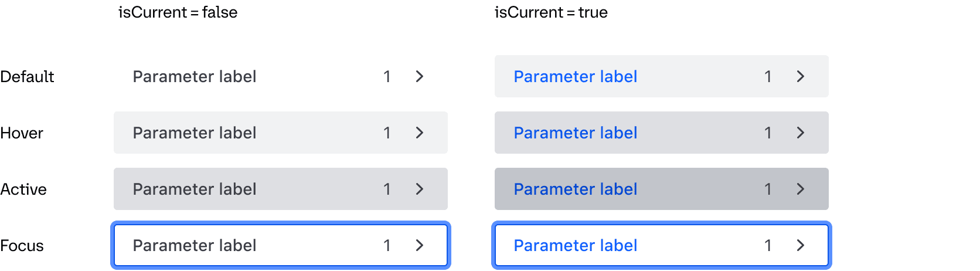Click chevron arrow in Hover non-current row
The height and width of the screenshot is (271, 980).
[x=419, y=133]
